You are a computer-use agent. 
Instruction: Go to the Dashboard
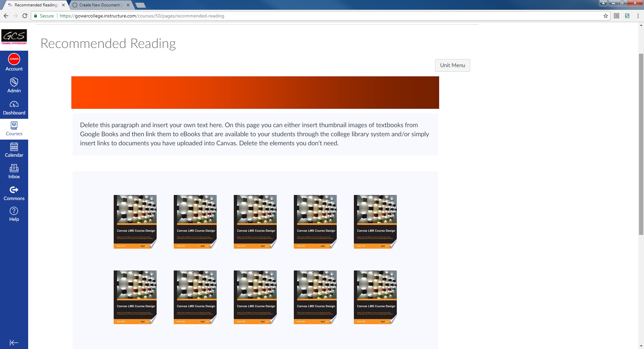[x=14, y=107]
